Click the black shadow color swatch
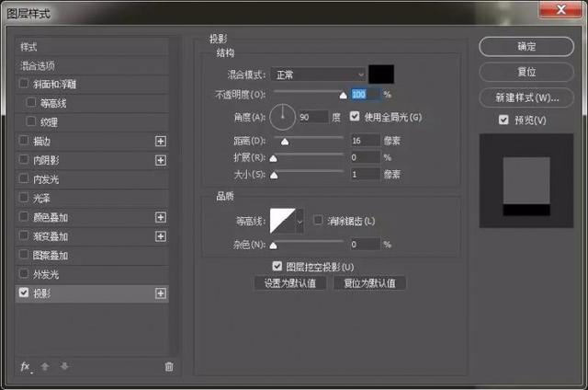This screenshot has width=588, height=390. [381, 74]
